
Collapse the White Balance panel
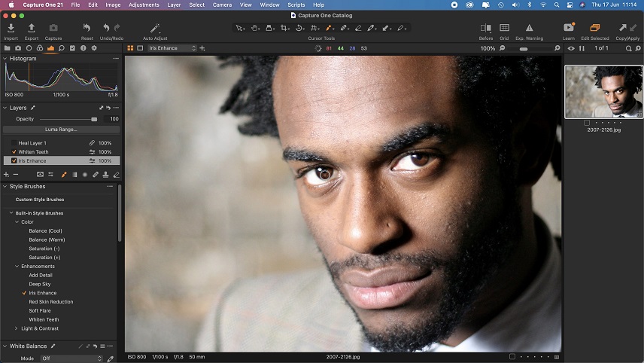click(5, 346)
